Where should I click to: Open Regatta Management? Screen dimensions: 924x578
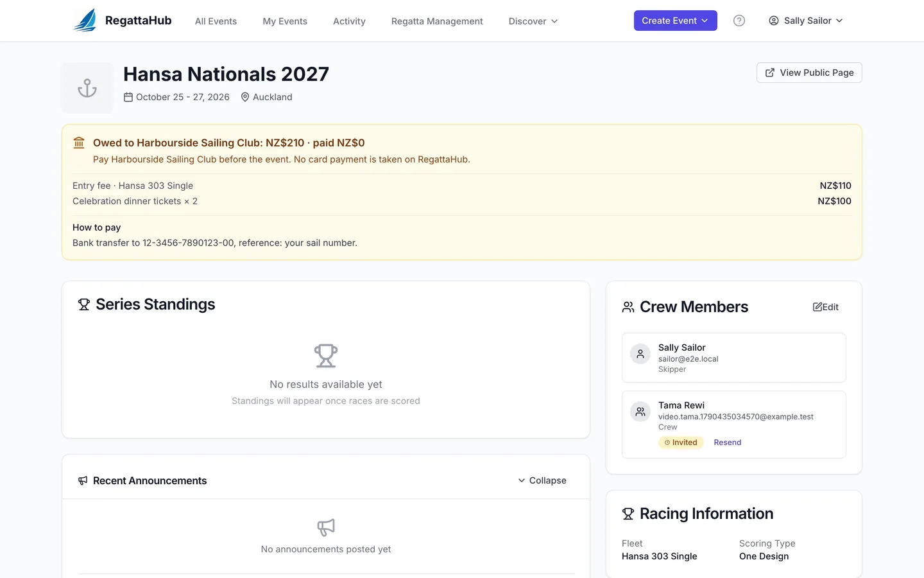[437, 21]
